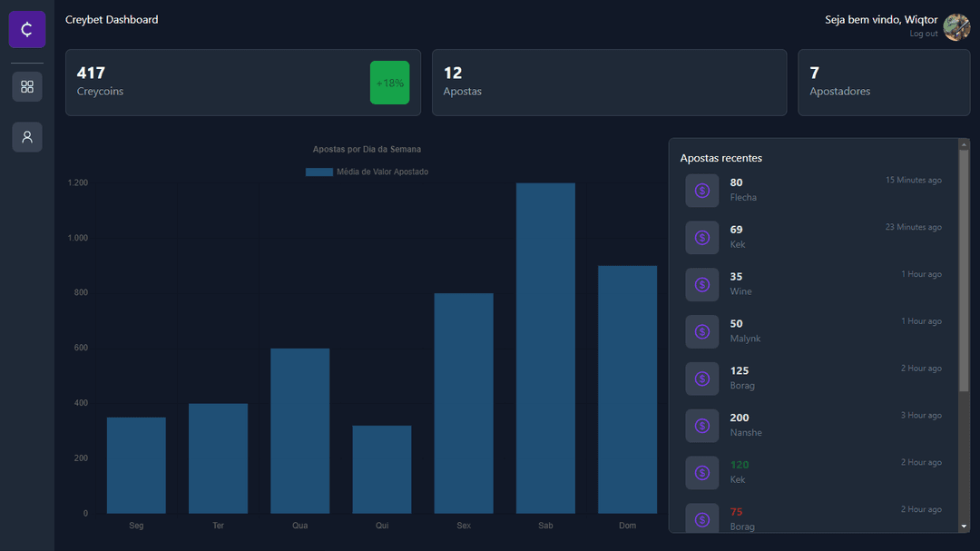980x551 pixels.
Task: Click the purple Creybet logo in sidebar
Action: point(26,28)
